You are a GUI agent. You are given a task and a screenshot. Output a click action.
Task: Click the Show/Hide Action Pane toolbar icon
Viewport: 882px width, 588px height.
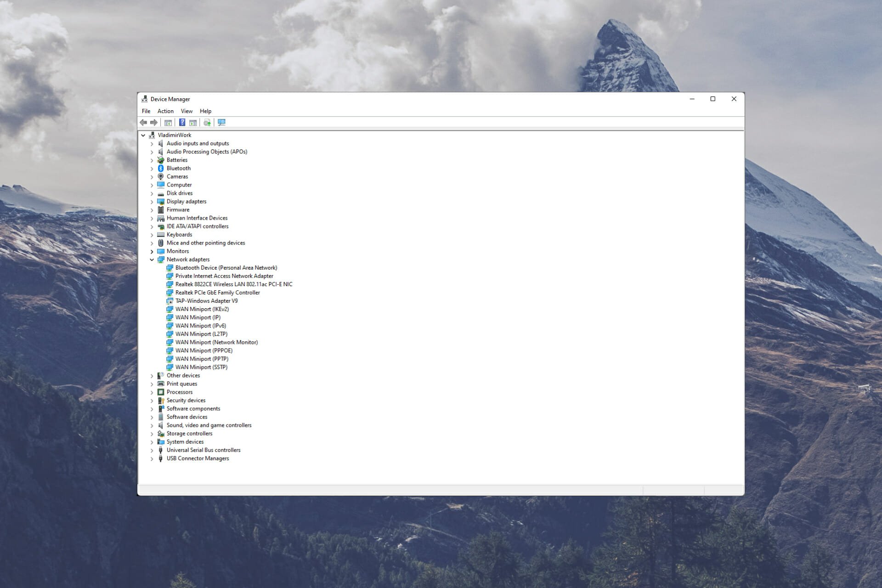192,122
